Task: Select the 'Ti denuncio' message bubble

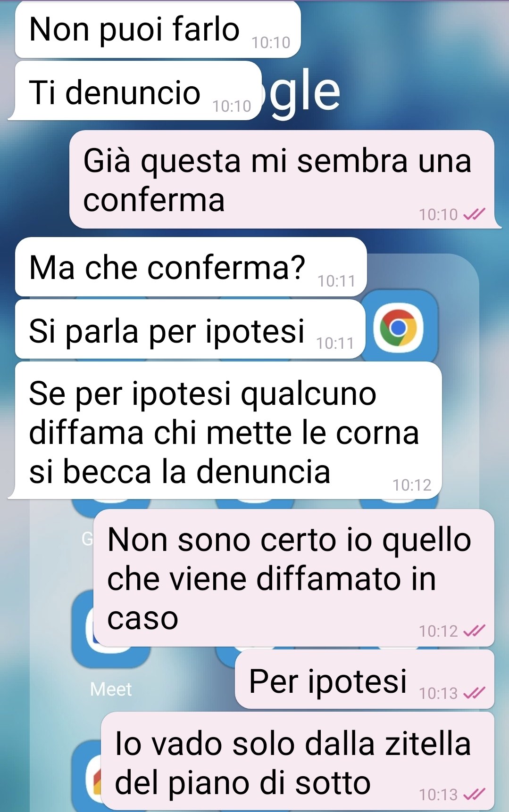Action: 135,91
